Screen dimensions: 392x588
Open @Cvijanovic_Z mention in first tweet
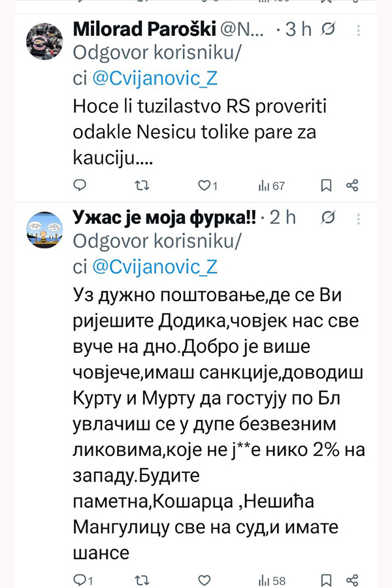(x=155, y=79)
